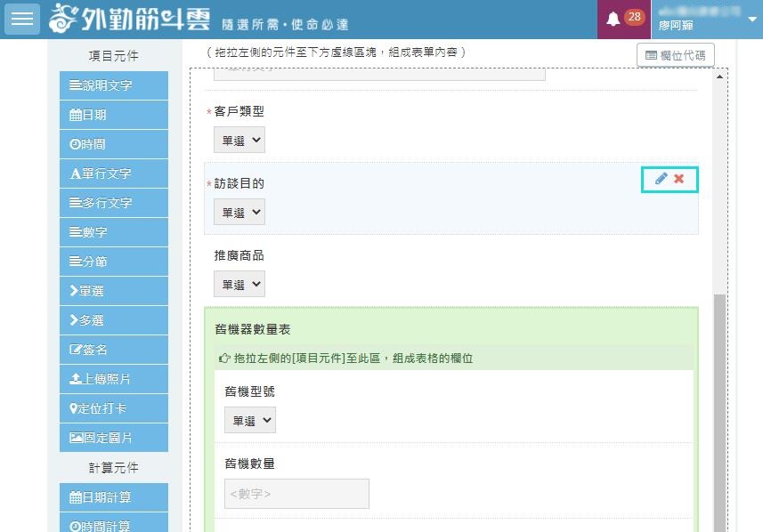Select the 日期計算 calculation element
763x532 pixels.
[x=114, y=496]
